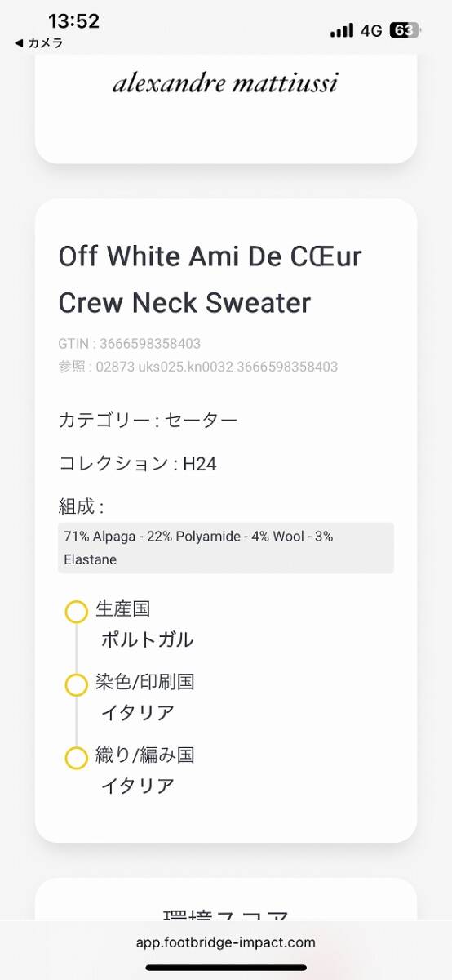Tap the コレクション : H24 row
Viewport: 452px width, 980px height.
coord(137,464)
